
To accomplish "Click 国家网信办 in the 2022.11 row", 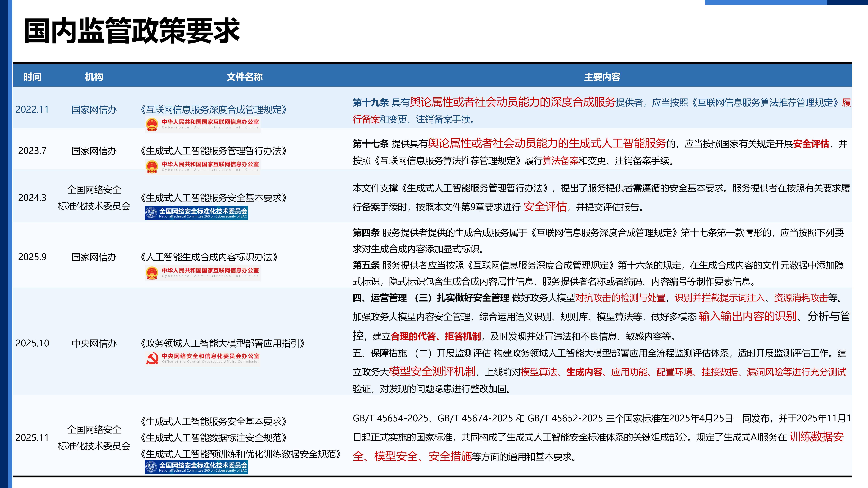I will pos(94,109).
